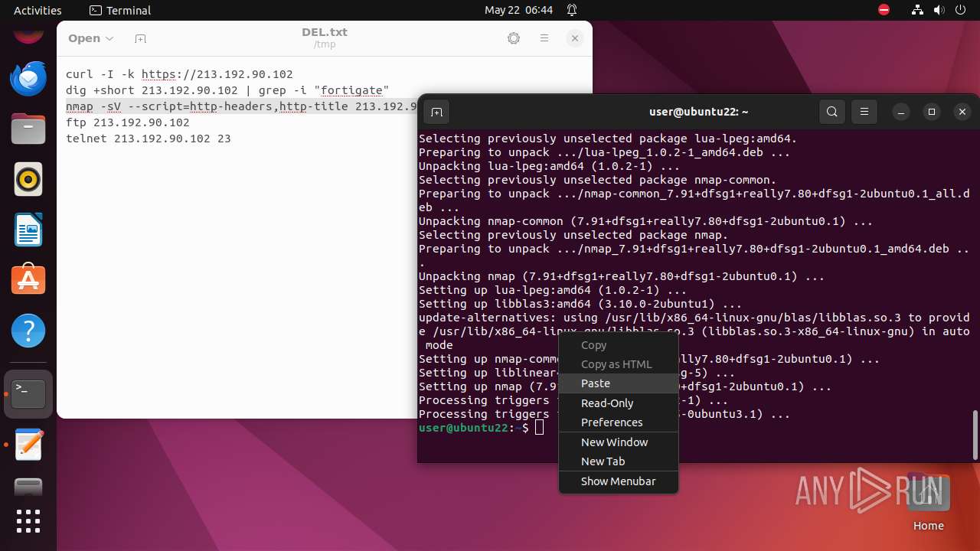This screenshot has width=980, height=551.
Task: Open Preferences from the context menu
Action: click(619, 422)
